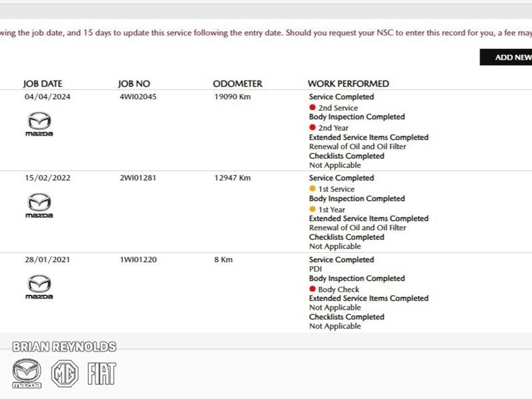Click the Mazda logo in footer
Image resolution: width=532 pixels, height=399 pixels.
pyautogui.click(x=27, y=373)
